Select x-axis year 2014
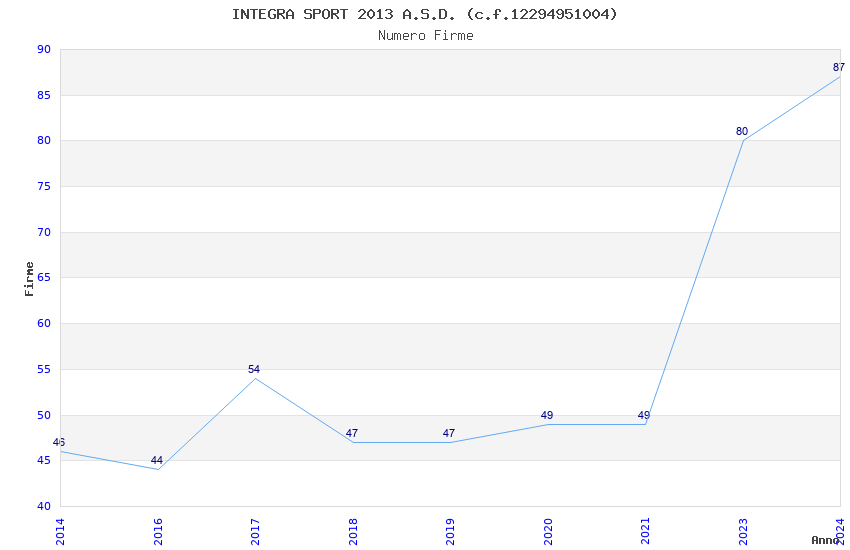 pos(60,532)
